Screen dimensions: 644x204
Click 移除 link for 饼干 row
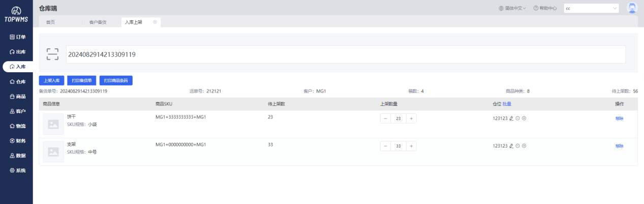[619, 119]
